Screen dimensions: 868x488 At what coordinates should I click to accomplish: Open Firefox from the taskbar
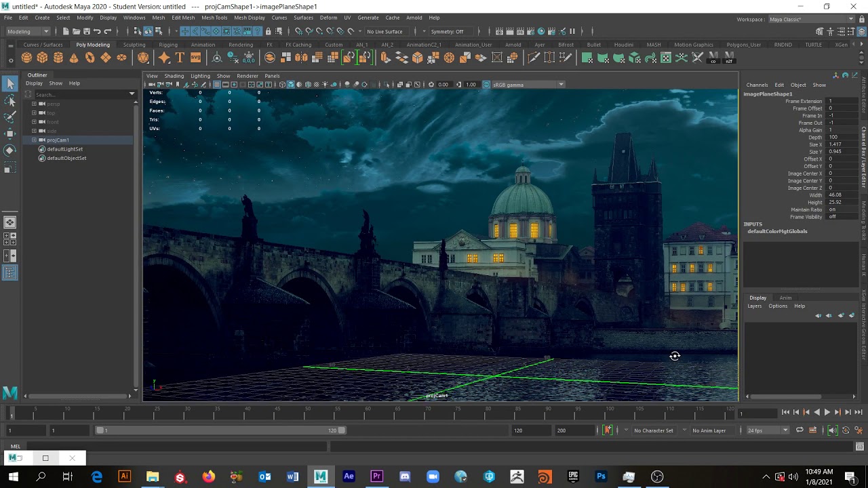[208, 476]
